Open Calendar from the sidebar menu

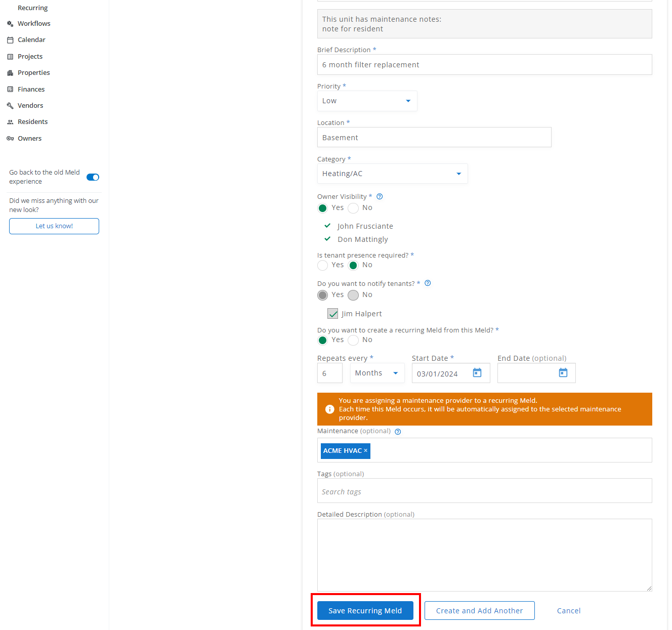[x=31, y=40]
